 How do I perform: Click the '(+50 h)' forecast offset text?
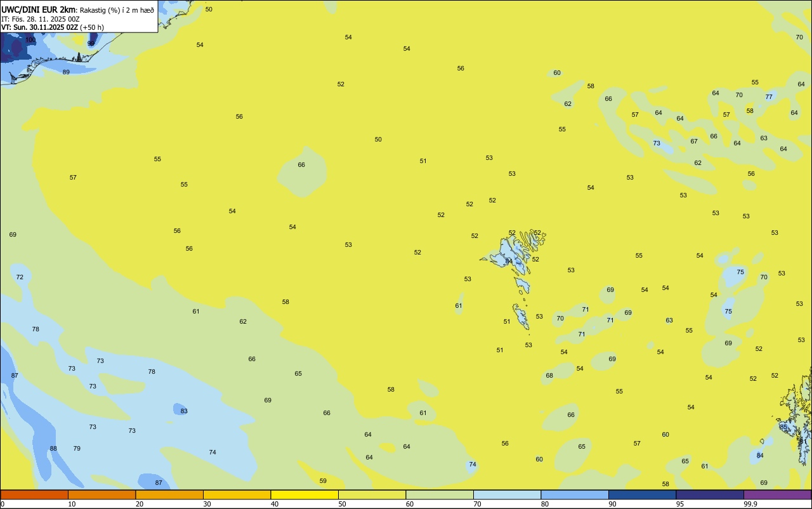(92, 27)
